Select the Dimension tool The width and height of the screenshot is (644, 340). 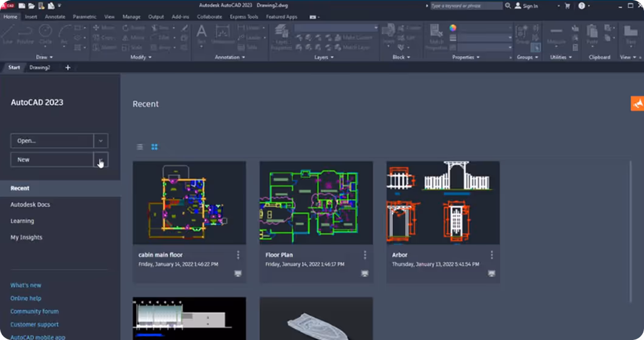222,33
